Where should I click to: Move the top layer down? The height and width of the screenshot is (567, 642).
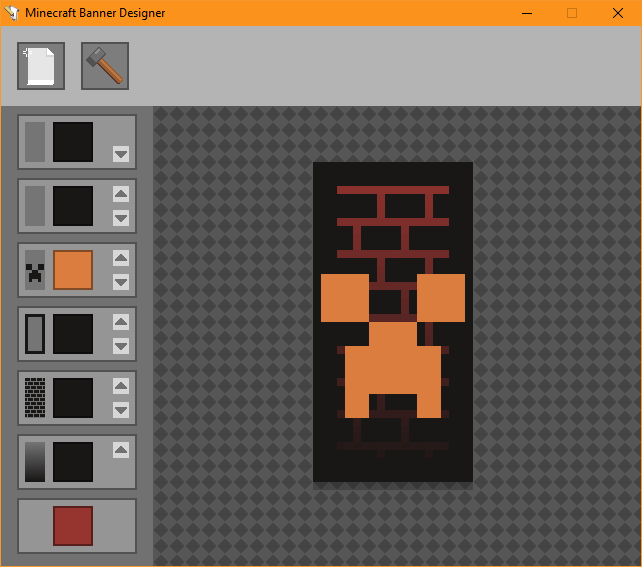(x=121, y=154)
